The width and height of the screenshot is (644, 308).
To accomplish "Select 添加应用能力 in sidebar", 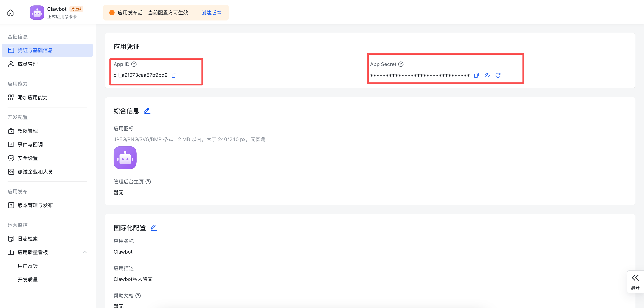I will (33, 97).
